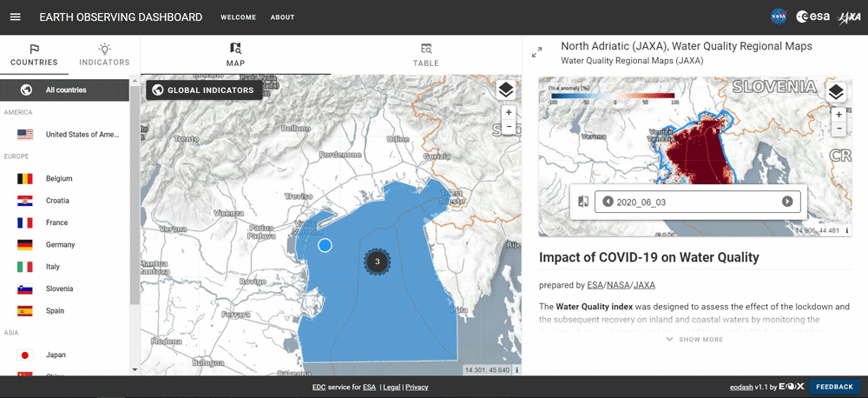Select Japan in country list
The width and height of the screenshot is (868, 398).
coord(65,355)
